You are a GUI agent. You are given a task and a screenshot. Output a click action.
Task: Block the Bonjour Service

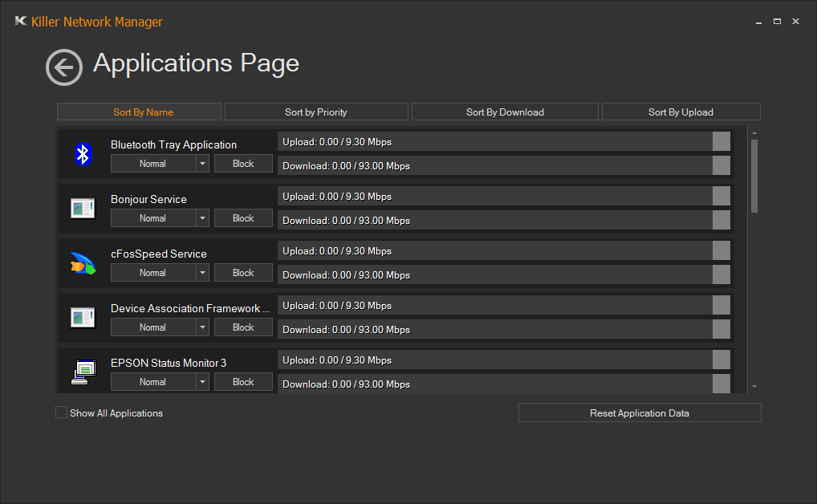243,217
